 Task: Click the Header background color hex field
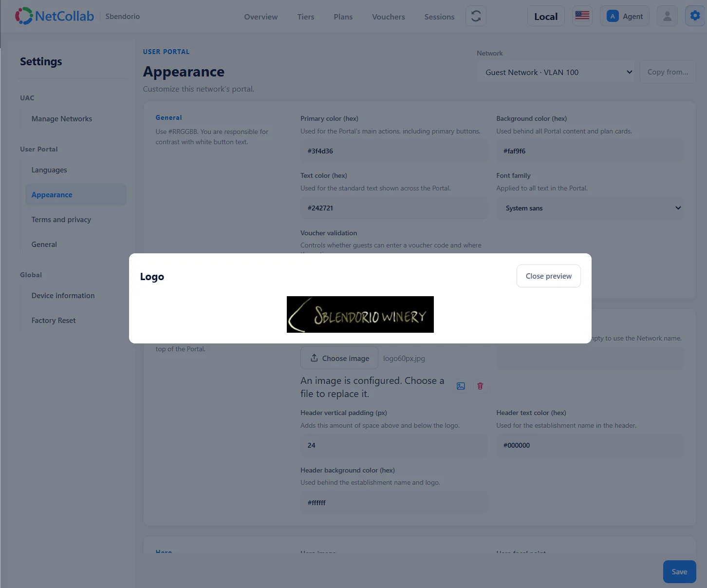[x=394, y=503]
